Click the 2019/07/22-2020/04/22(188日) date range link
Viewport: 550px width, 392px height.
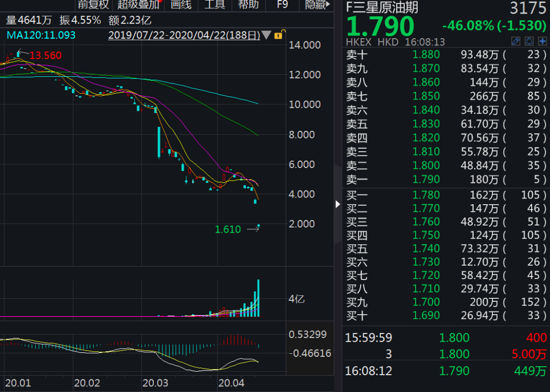point(184,35)
